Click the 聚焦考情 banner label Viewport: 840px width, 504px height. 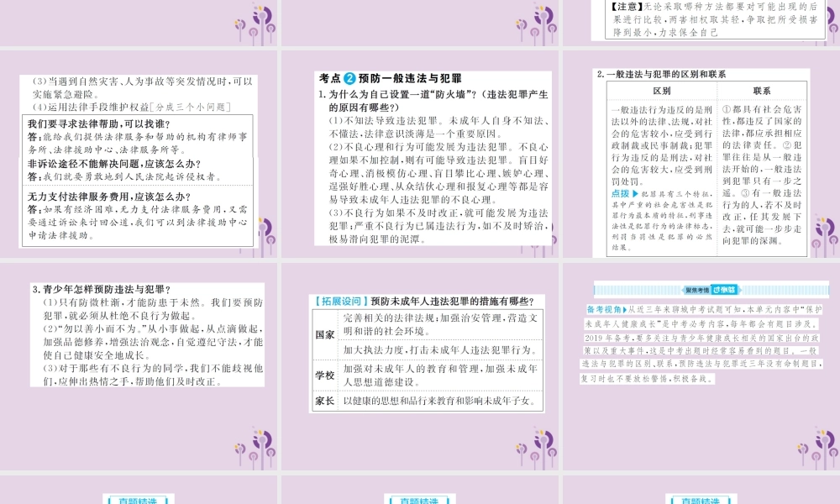pyautogui.click(x=697, y=291)
